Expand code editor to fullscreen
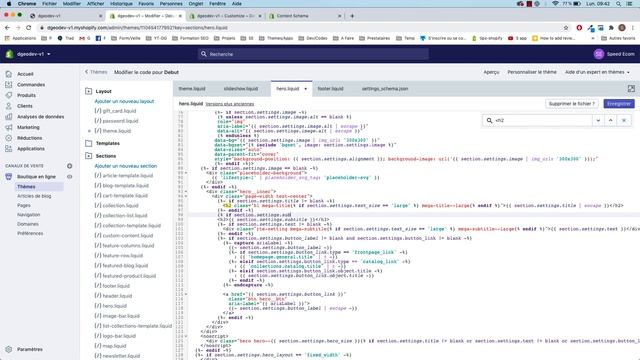 631,89
